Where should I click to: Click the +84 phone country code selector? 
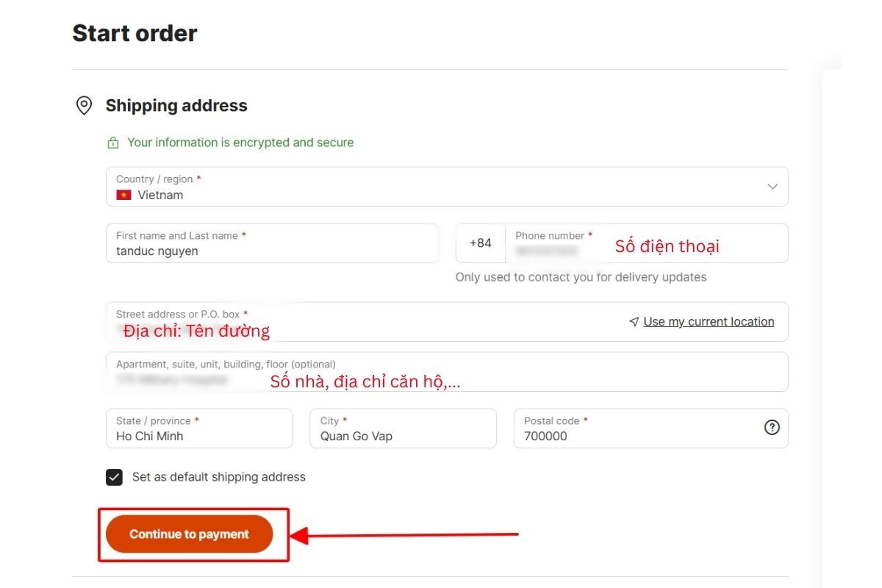point(481,243)
